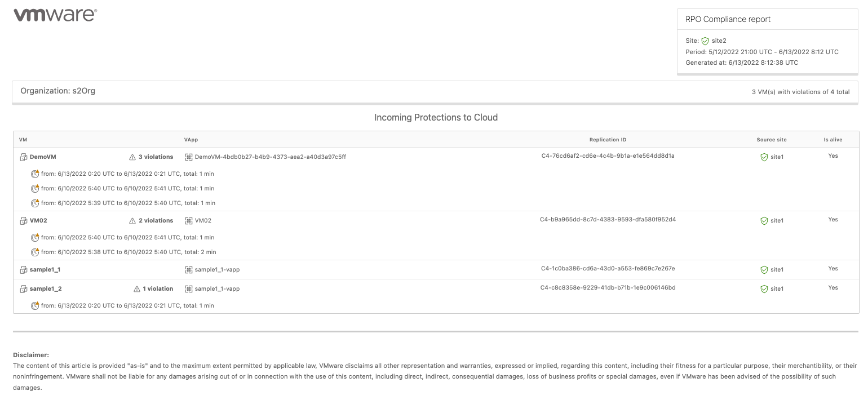Click the site1 shield icon in sample1_1 row
The height and width of the screenshot is (400, 868).
tap(764, 270)
